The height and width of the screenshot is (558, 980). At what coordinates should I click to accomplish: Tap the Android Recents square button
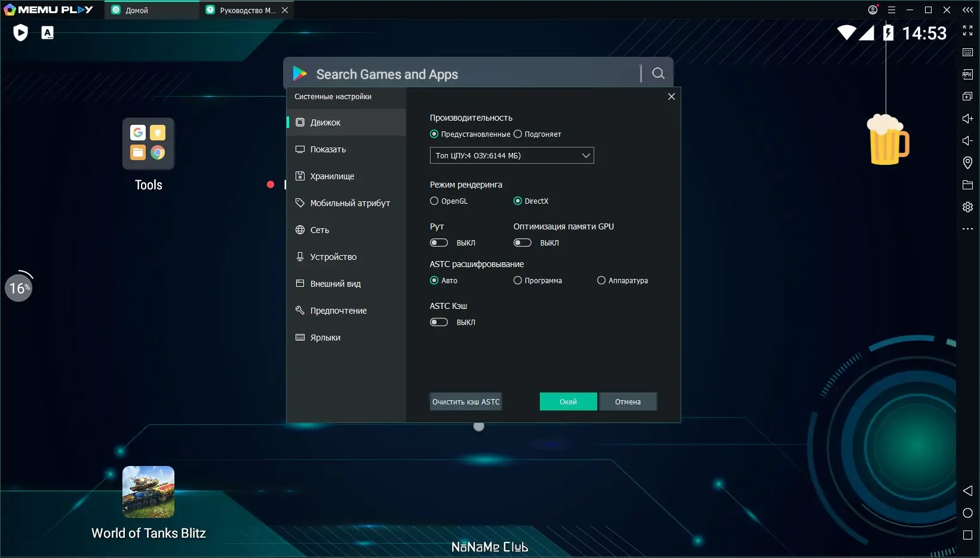[x=967, y=535]
